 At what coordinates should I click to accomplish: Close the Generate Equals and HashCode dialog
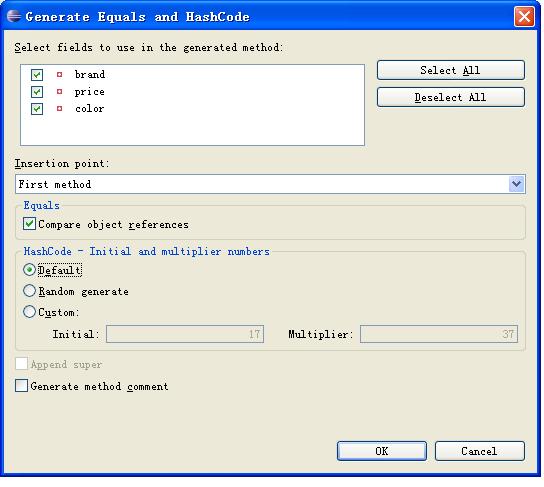[524, 16]
